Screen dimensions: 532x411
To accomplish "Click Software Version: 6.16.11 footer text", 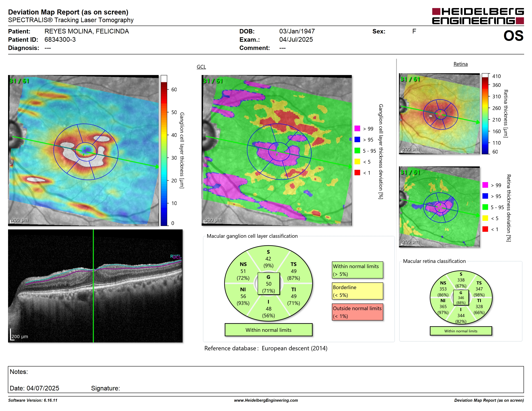I will tap(33, 400).
